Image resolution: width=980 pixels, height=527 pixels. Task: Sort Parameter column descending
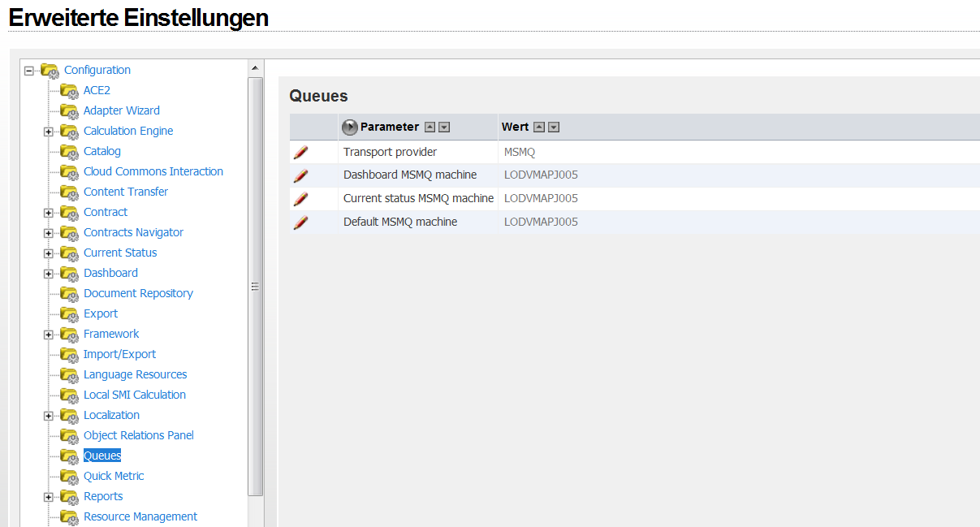444,127
